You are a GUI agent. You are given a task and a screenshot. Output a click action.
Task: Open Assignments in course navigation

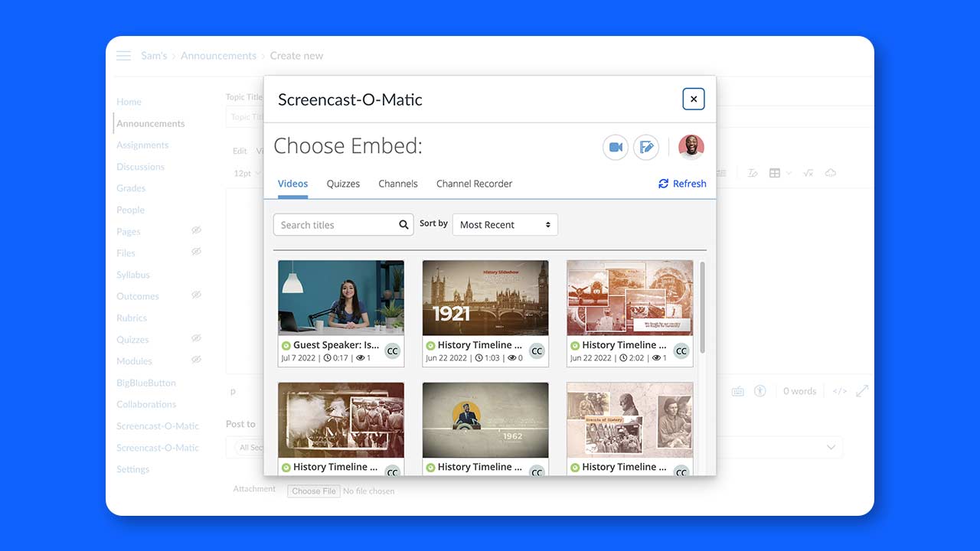click(x=142, y=145)
